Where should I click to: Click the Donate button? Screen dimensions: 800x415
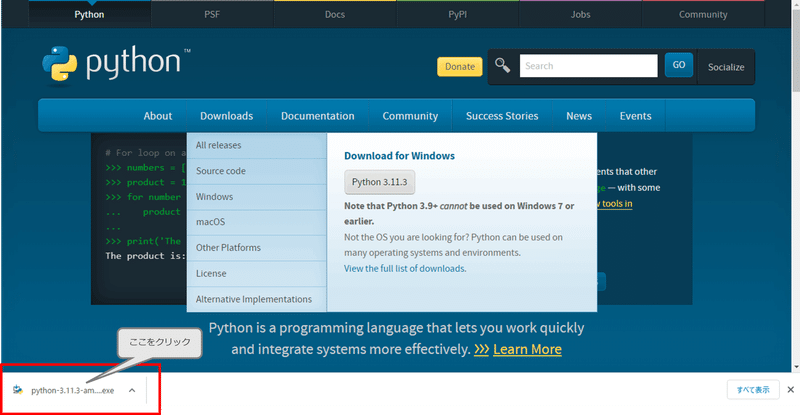pyautogui.click(x=460, y=66)
